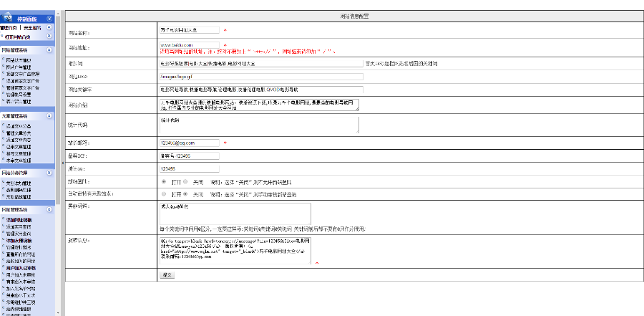Click the sidebar scrollbar down arrow
This screenshot has height=316, width=644.
click(58, 314)
